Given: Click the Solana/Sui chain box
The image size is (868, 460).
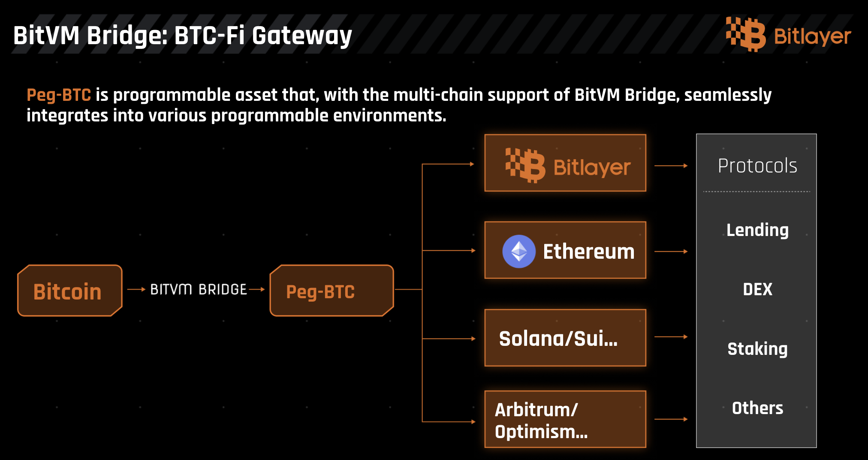Looking at the screenshot, I should tap(565, 338).
